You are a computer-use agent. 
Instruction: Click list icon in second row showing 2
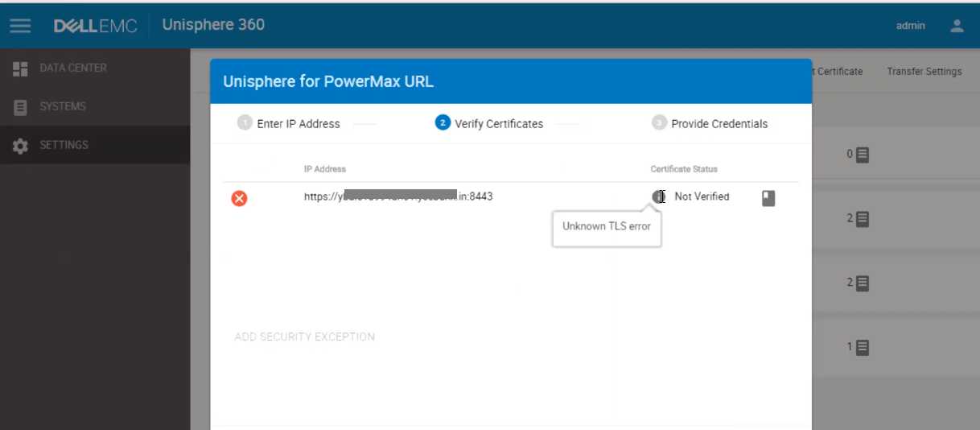pos(863,283)
